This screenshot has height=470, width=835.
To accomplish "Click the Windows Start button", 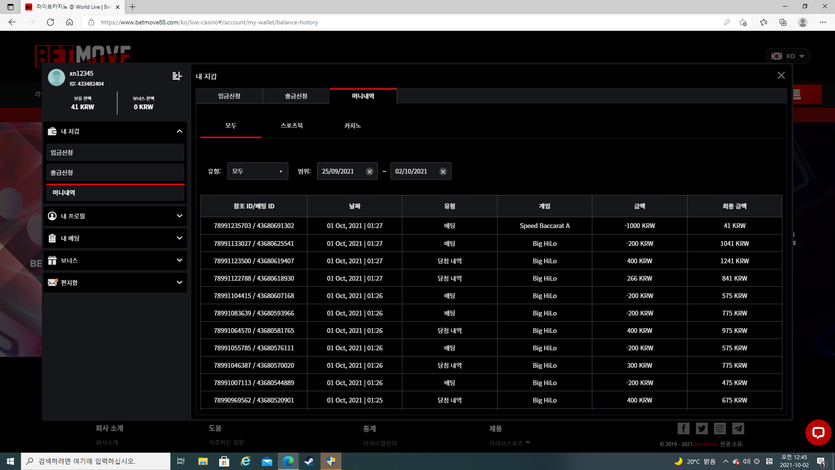I will point(10,461).
